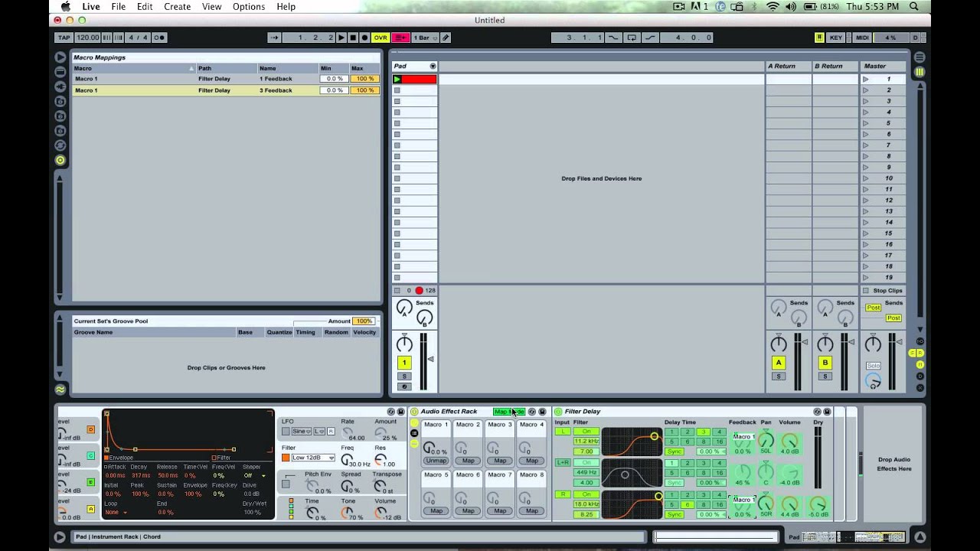The height and width of the screenshot is (551, 980).
Task: Sort by Macro column header
Action: (x=133, y=68)
